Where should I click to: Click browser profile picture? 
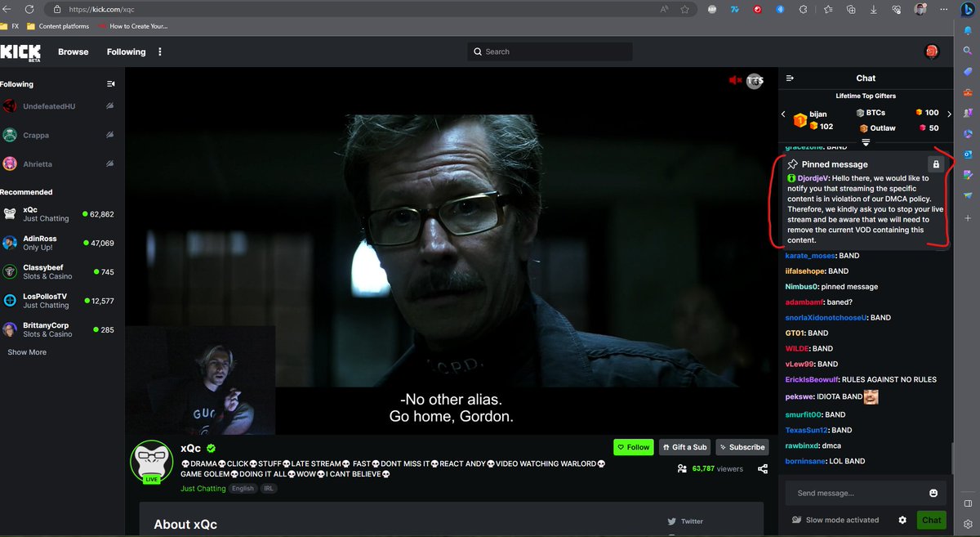coord(920,9)
